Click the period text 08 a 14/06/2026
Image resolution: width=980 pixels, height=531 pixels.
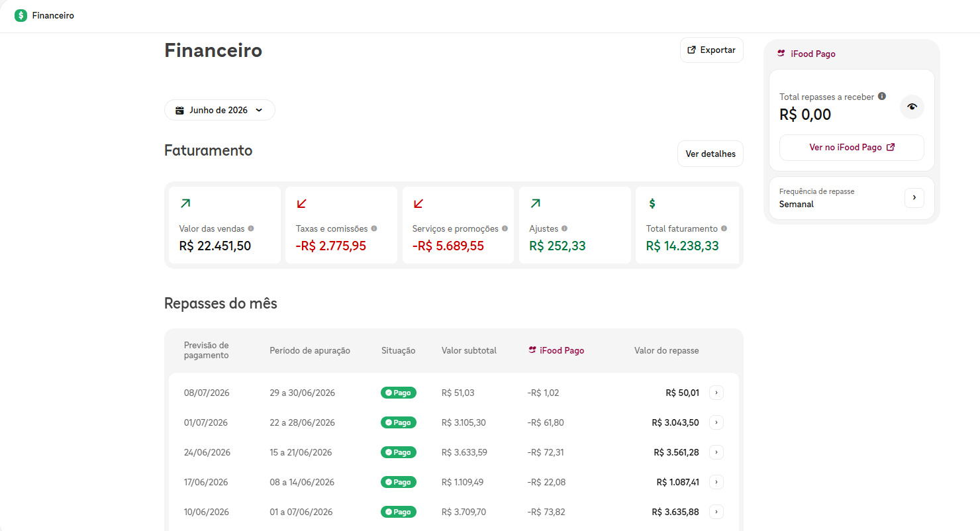click(x=302, y=482)
